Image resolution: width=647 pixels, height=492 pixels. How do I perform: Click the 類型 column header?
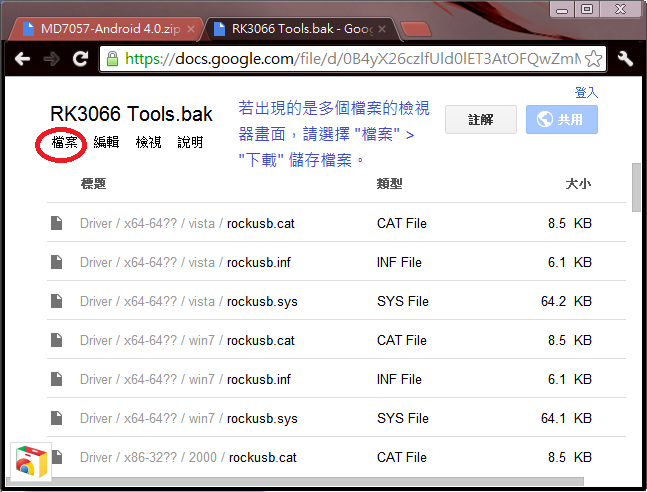coord(389,184)
